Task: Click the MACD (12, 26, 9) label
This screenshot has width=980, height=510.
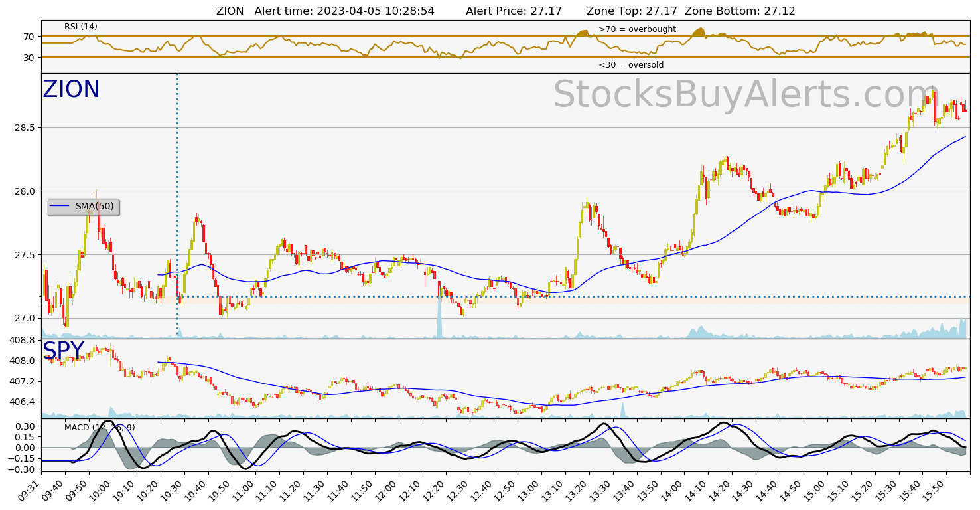Action: click(x=100, y=427)
